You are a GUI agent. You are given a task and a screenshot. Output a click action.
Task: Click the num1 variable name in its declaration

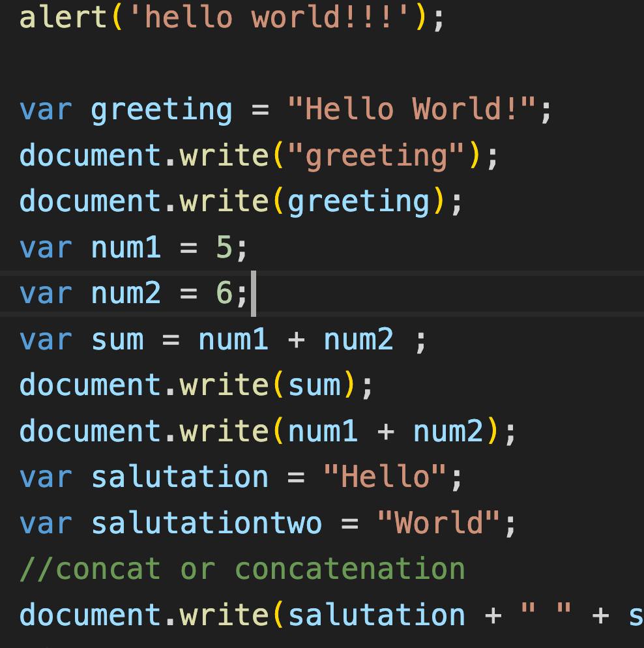click(x=126, y=248)
